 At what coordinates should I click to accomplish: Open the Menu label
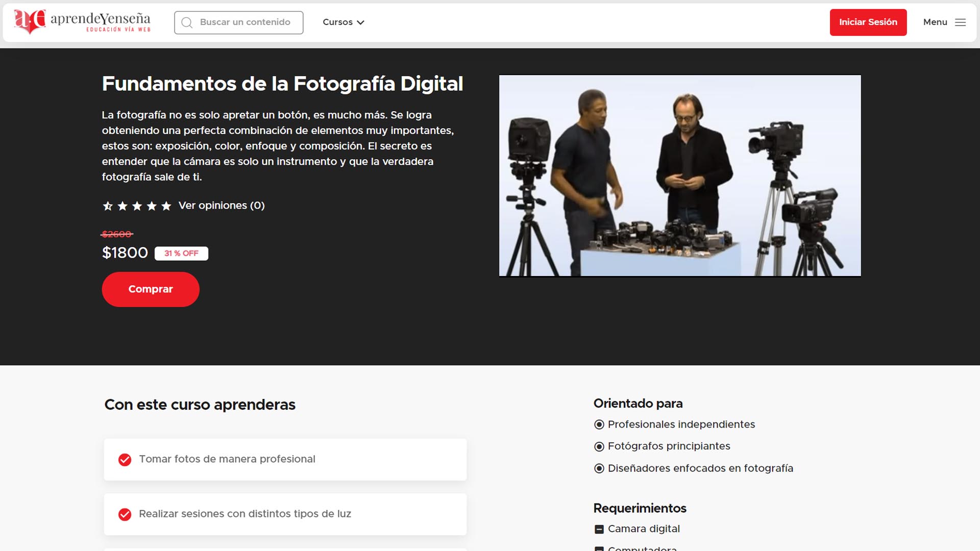935,22
